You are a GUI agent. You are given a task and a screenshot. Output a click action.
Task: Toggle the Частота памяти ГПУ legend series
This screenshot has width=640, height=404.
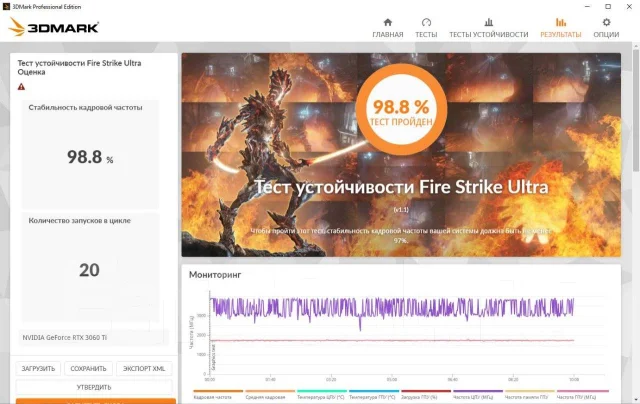point(529,394)
